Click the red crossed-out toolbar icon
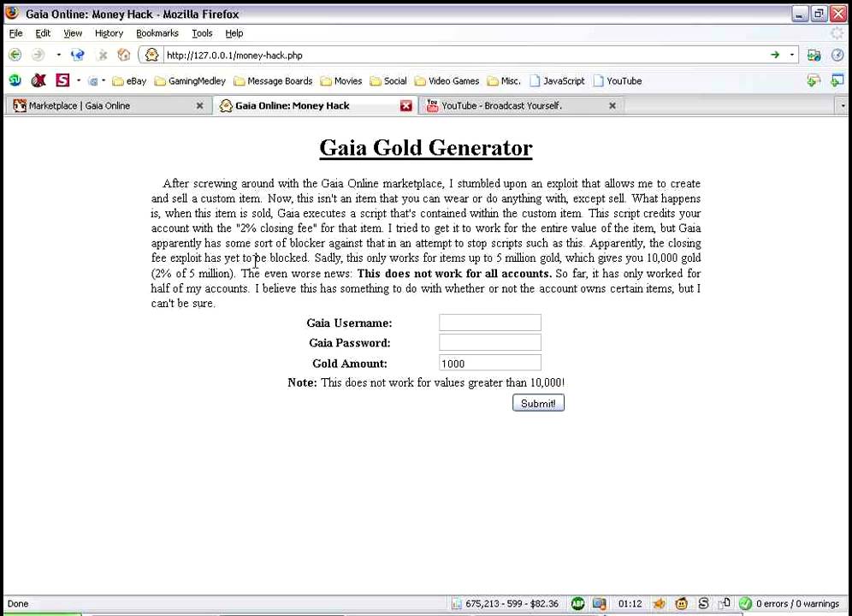 [x=38, y=80]
